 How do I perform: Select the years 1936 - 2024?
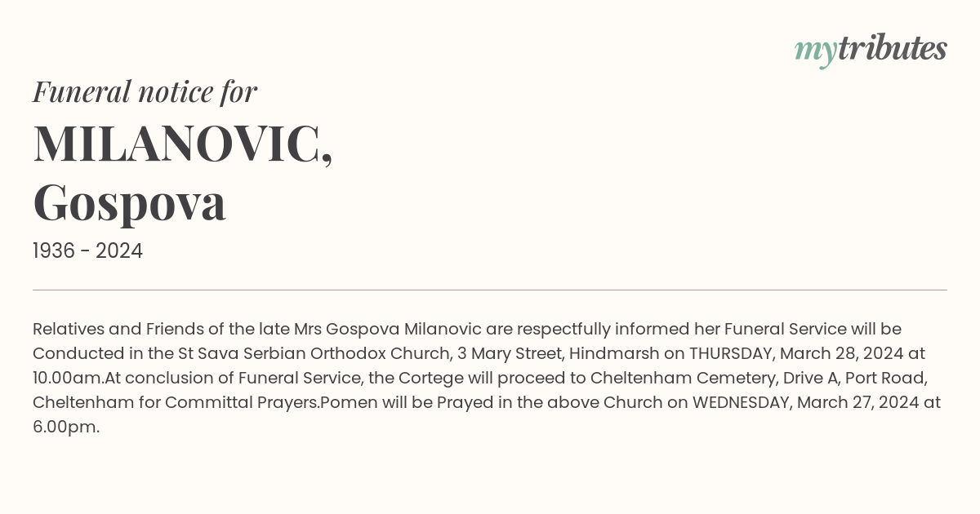(x=87, y=251)
